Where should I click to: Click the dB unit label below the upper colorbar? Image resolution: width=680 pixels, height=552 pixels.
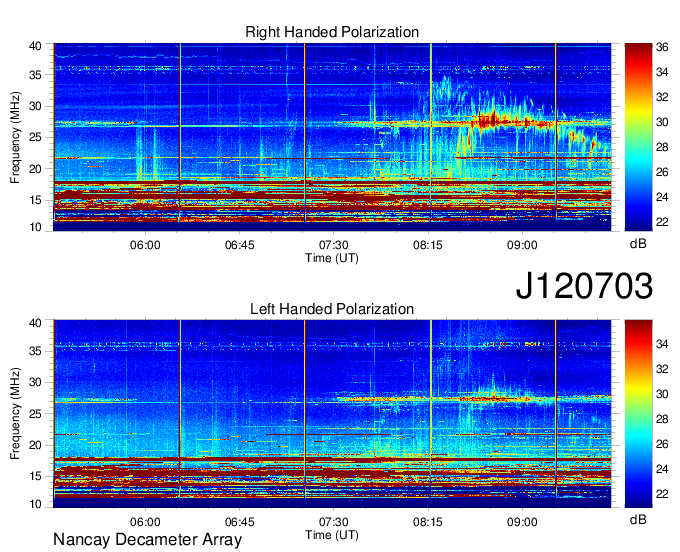[638, 244]
